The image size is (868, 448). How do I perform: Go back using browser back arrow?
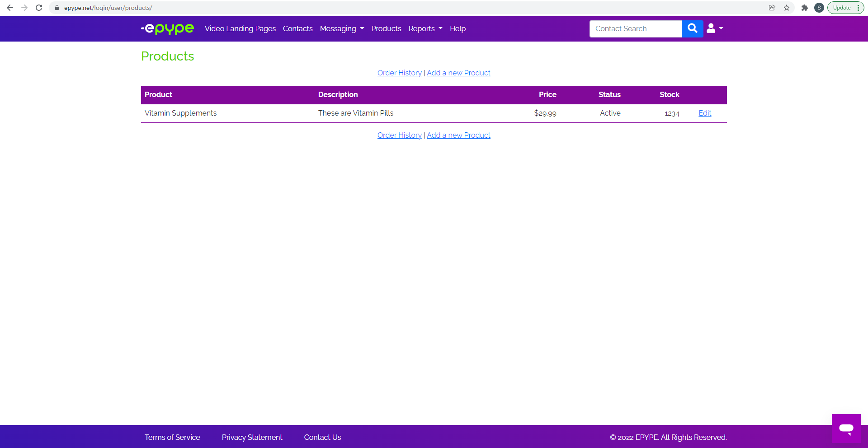[10, 8]
